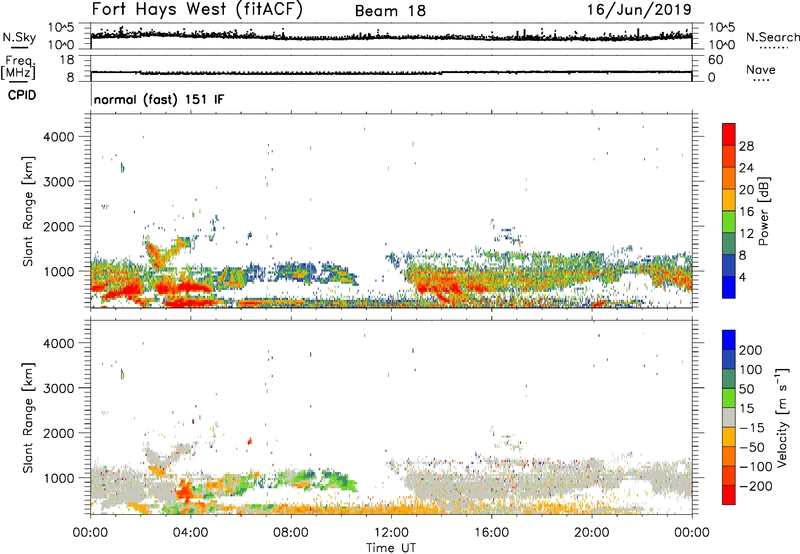Click the 'Nave' legend label
This screenshot has width=800, height=554.
(x=761, y=69)
